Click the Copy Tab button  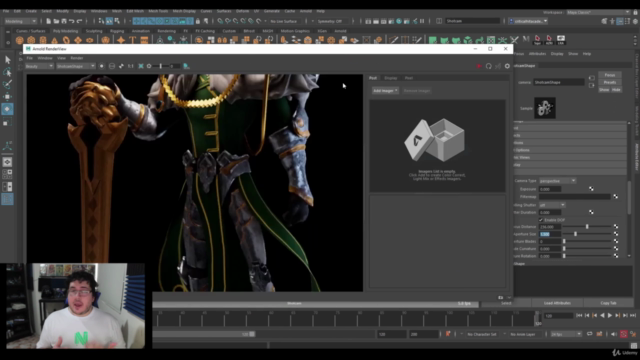point(608,303)
